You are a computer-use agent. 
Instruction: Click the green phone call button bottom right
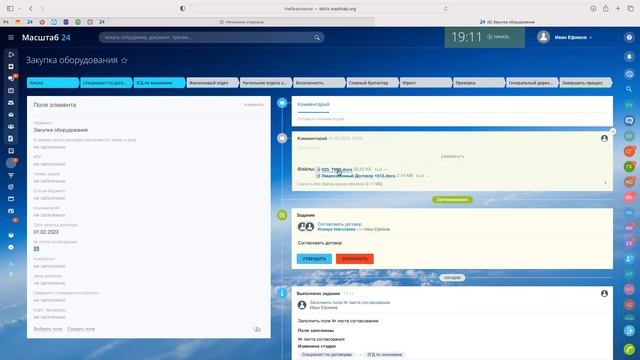(629, 349)
